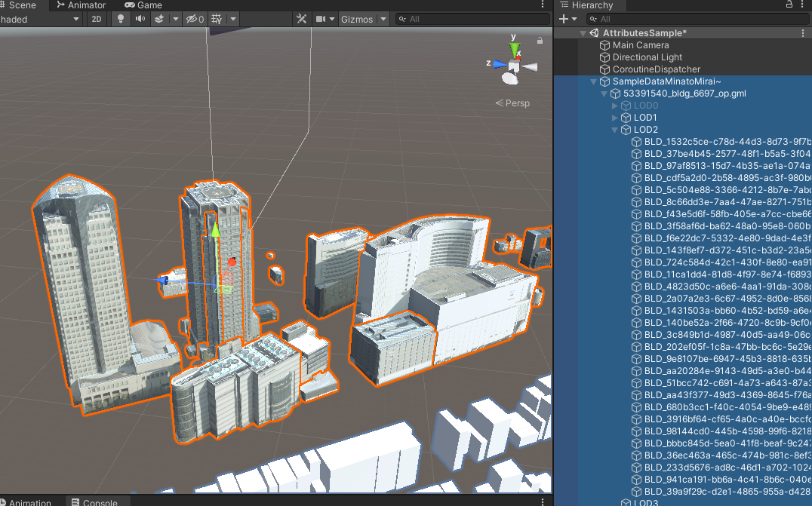
Task: Enable 2D view mode
Action: pyautogui.click(x=97, y=19)
